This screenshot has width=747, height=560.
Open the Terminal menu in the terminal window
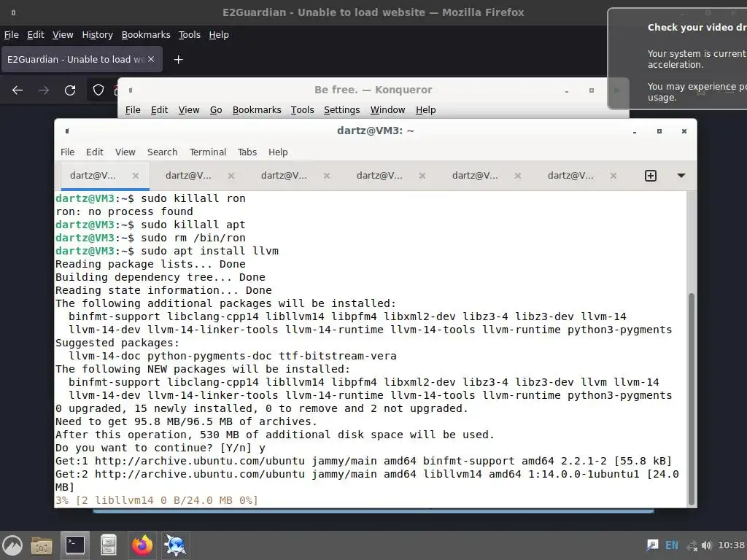[208, 152]
